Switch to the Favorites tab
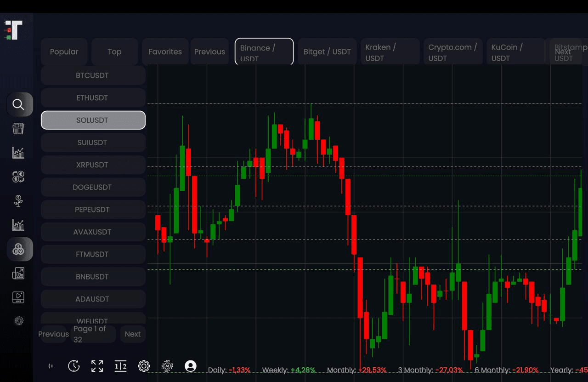Screen dimensions: 588x382 165,51
